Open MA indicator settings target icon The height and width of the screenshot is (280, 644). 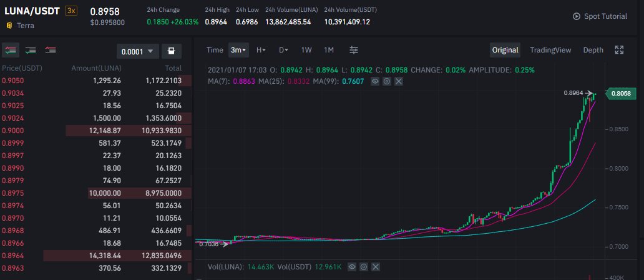[x=386, y=81]
